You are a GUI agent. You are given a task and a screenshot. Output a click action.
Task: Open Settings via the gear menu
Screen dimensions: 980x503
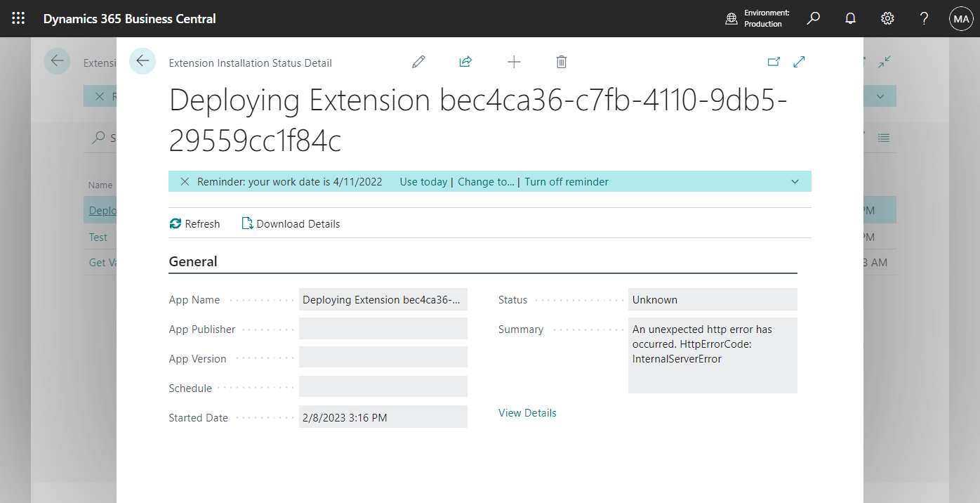point(887,18)
